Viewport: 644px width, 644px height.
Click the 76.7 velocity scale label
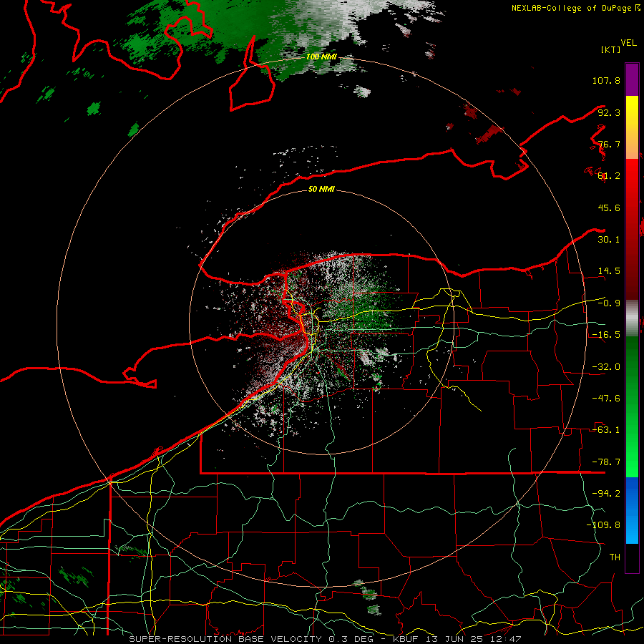pyautogui.click(x=609, y=144)
